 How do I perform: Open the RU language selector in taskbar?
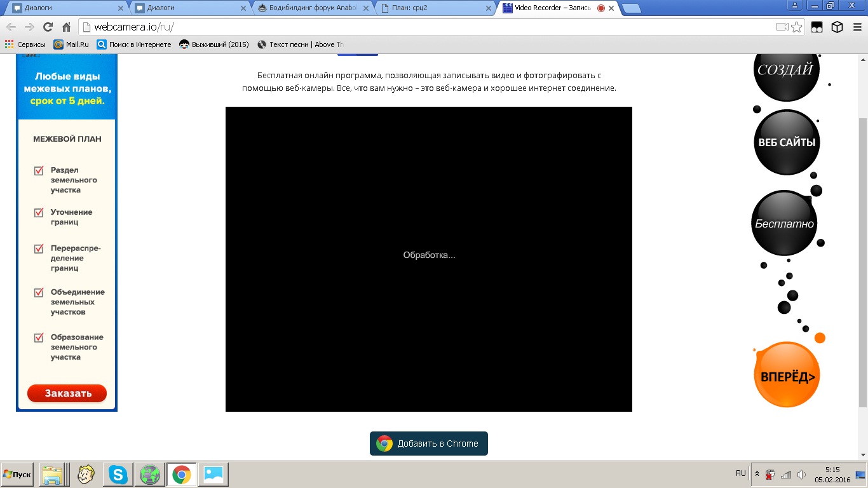click(740, 473)
